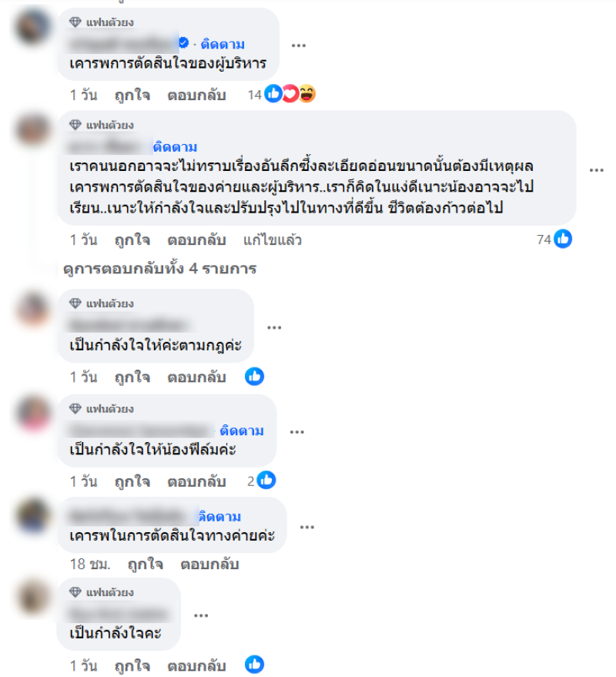This screenshot has height=677, width=616.
Task: Click the top fan badge แฟนตัวยง on first comment
Action: (102, 22)
